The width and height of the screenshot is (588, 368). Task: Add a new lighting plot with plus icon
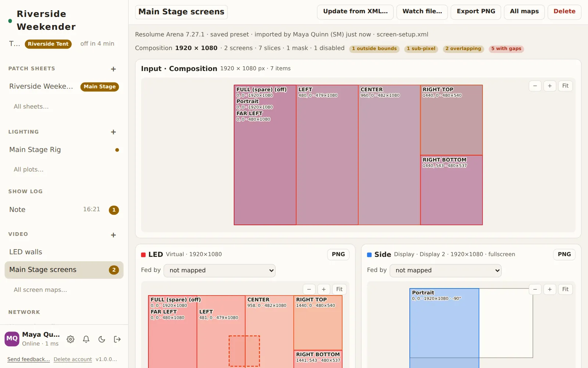coord(113,132)
